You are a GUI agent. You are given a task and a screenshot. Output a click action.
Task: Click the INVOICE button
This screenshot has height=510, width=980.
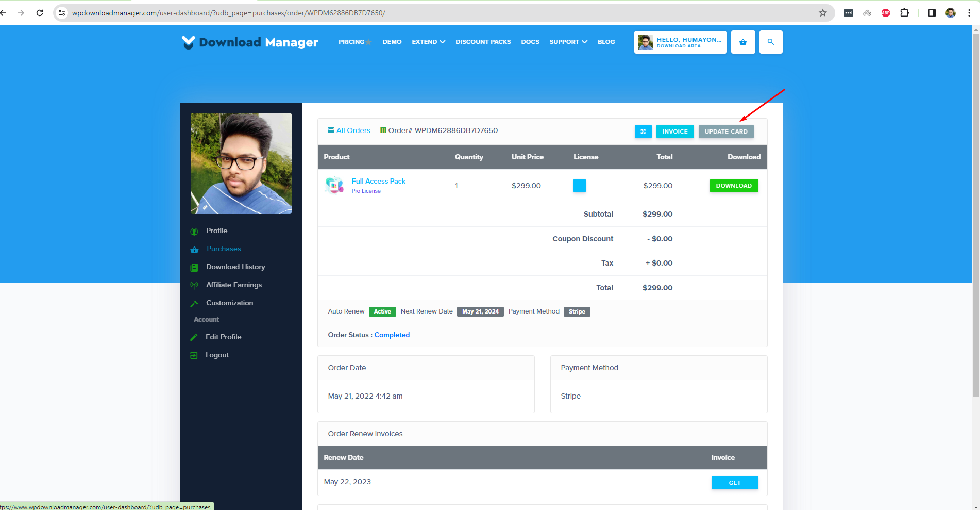pyautogui.click(x=675, y=131)
